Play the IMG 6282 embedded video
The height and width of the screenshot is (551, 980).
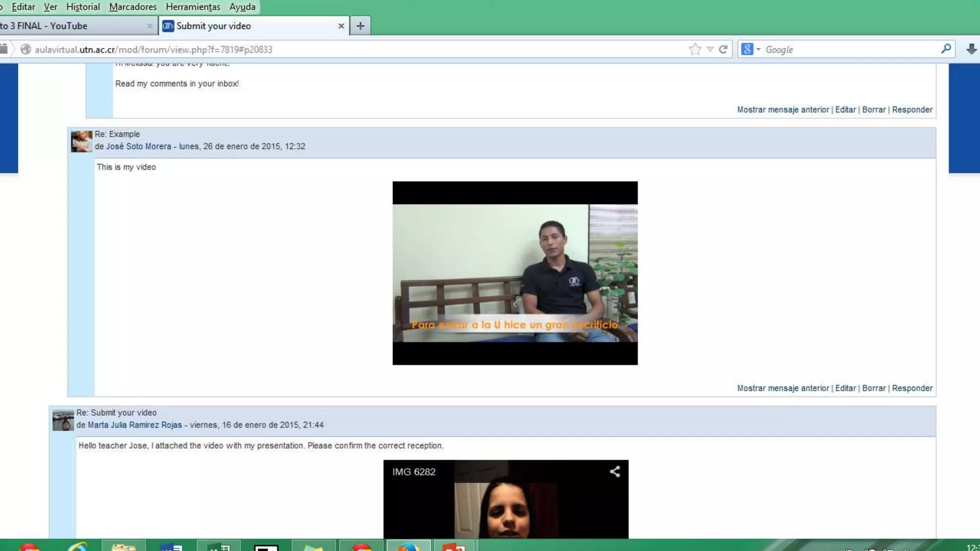506,499
